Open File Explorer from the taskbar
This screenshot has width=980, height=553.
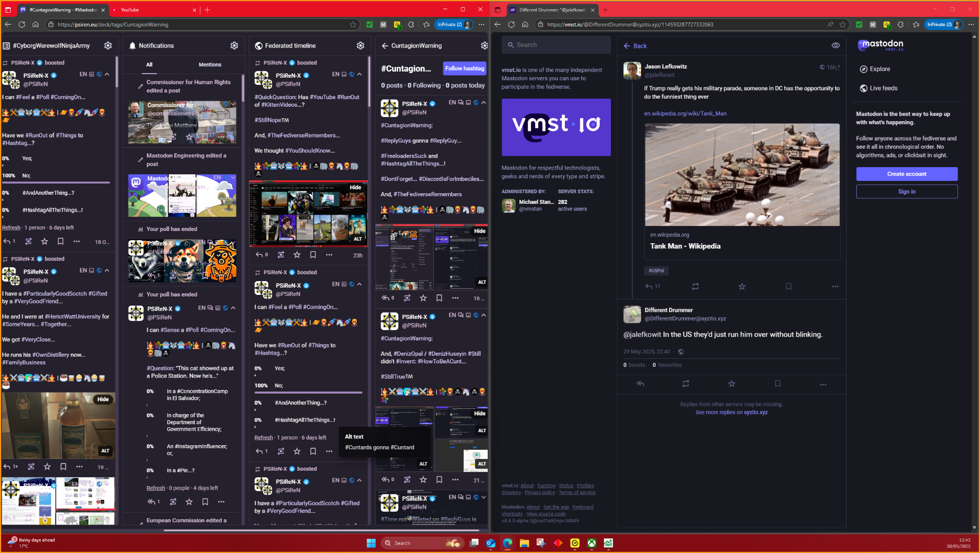pyautogui.click(x=524, y=543)
